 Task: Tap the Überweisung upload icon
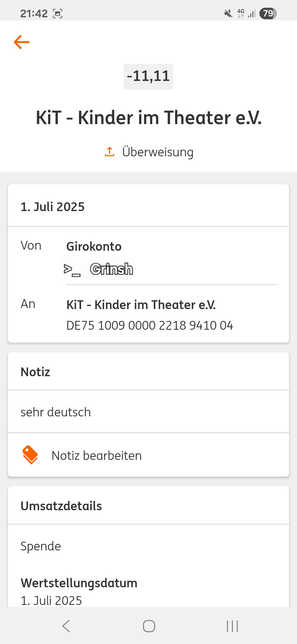[x=109, y=152]
